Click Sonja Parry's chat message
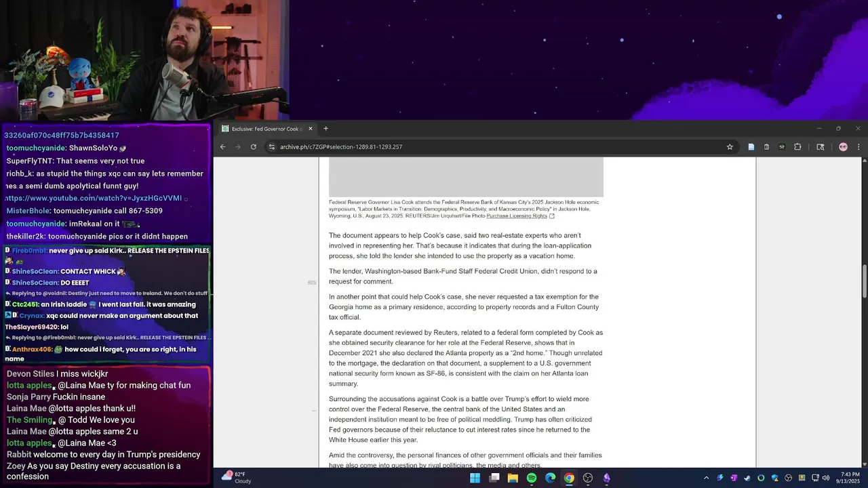This screenshot has height=488, width=868. [56, 397]
